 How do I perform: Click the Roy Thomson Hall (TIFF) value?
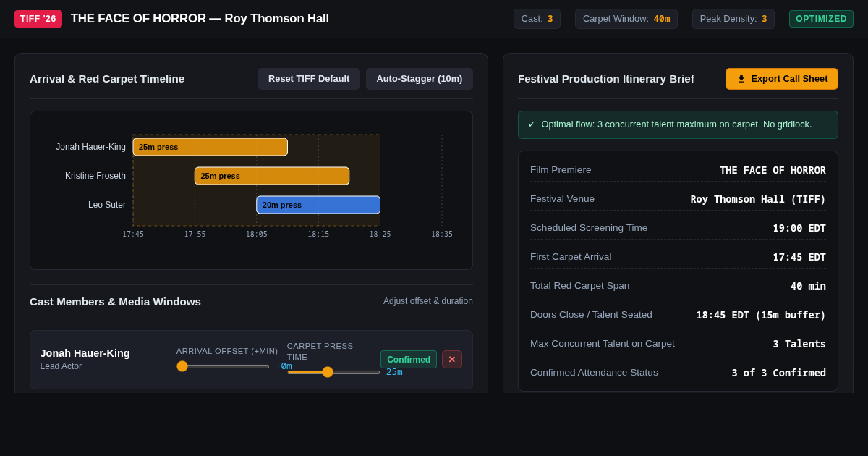pyautogui.click(x=758, y=199)
